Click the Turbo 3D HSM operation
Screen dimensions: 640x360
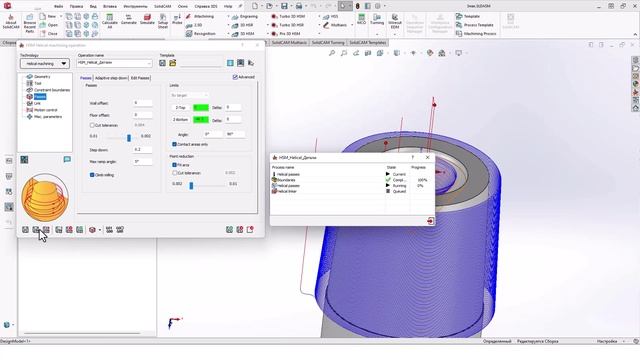288,16
